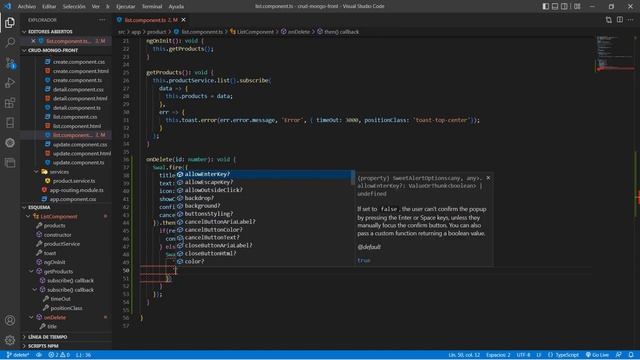Screen dimensions: 640x360
Task: Open customize layout icon
Action: (577, 6)
